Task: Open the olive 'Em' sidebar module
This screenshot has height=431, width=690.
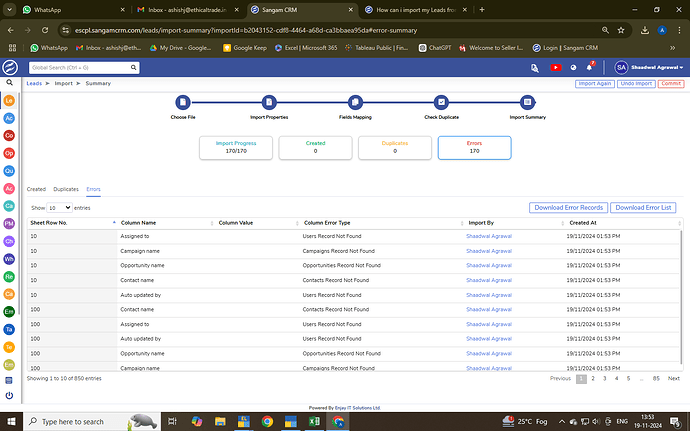Action: pos(9,365)
